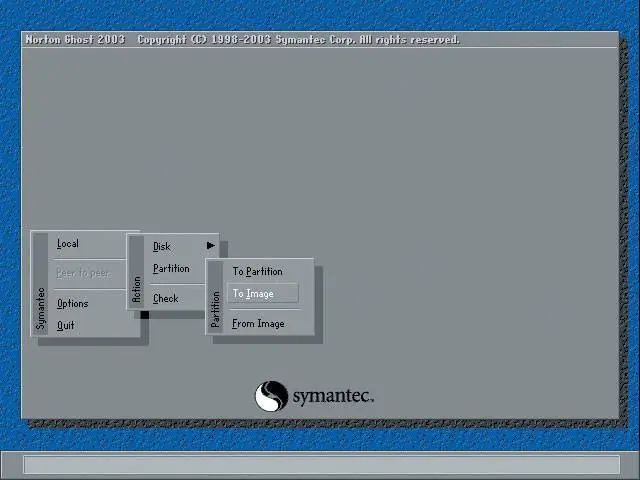
Task: Select From Image in Partition submenu
Action: [258, 324]
